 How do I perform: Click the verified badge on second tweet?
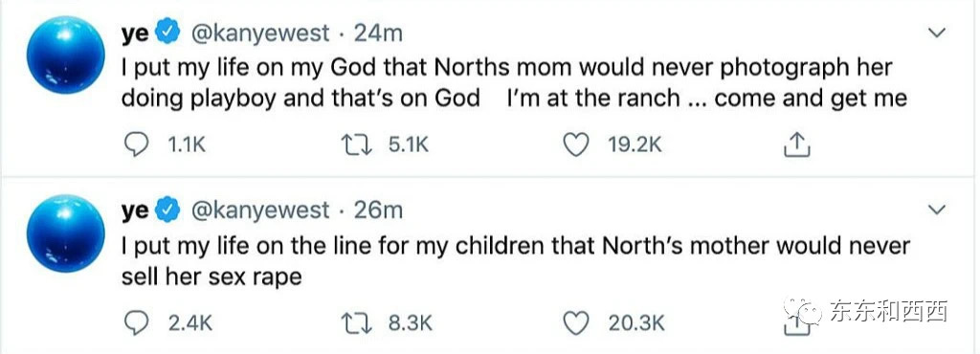coord(168,211)
